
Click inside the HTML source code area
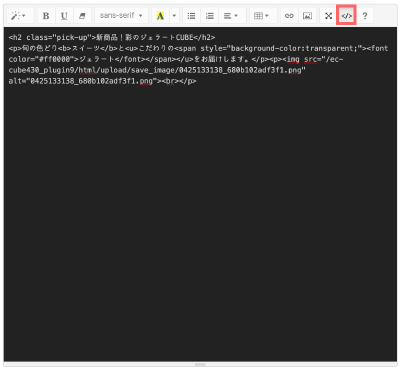pos(200,194)
